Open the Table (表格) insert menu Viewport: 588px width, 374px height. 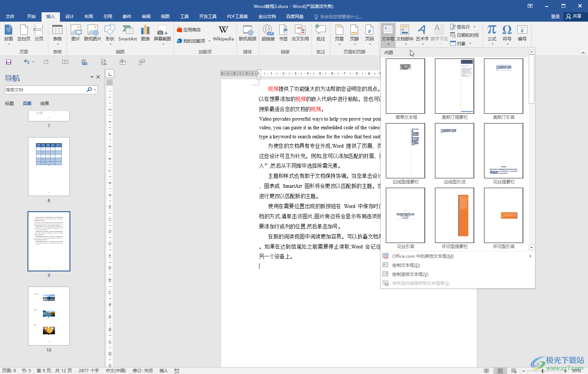(57, 35)
